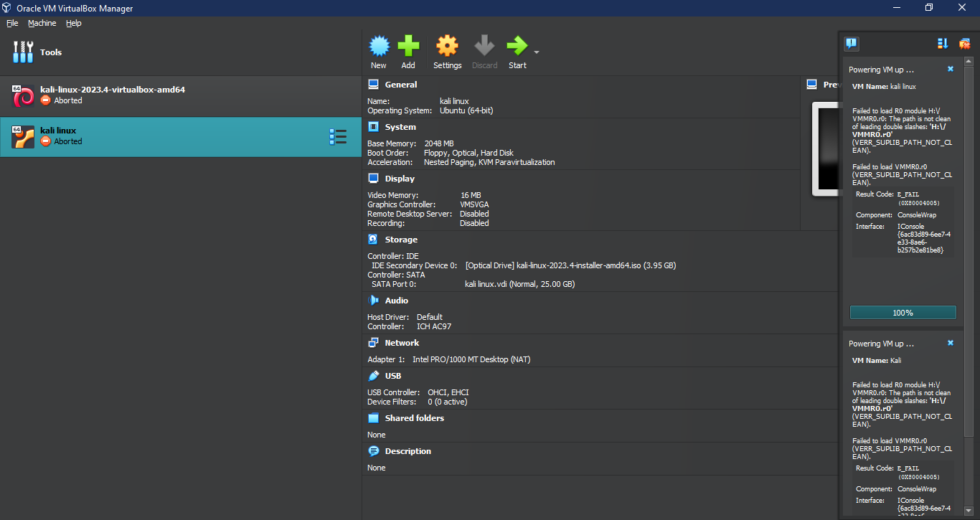The width and height of the screenshot is (980, 520).
Task: Expand the Start button dropdown arrow
Action: pyautogui.click(x=537, y=52)
